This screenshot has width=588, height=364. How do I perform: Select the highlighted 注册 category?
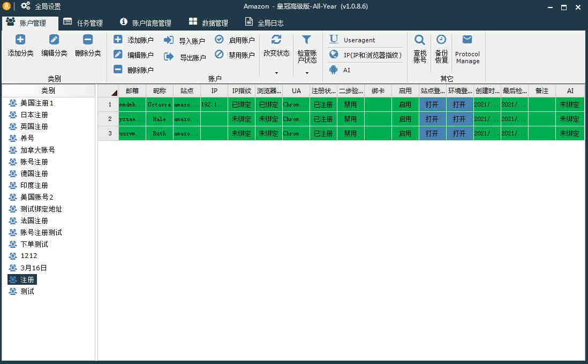(22, 279)
